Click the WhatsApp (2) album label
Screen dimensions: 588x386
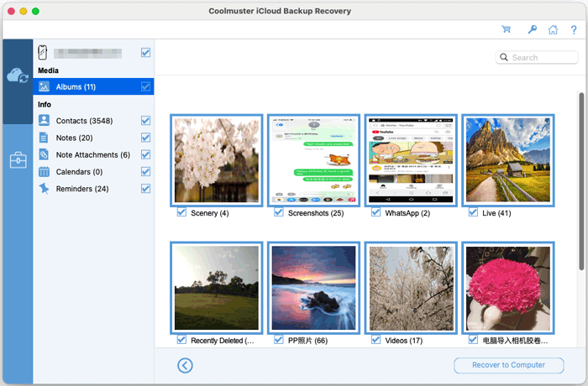tap(407, 213)
